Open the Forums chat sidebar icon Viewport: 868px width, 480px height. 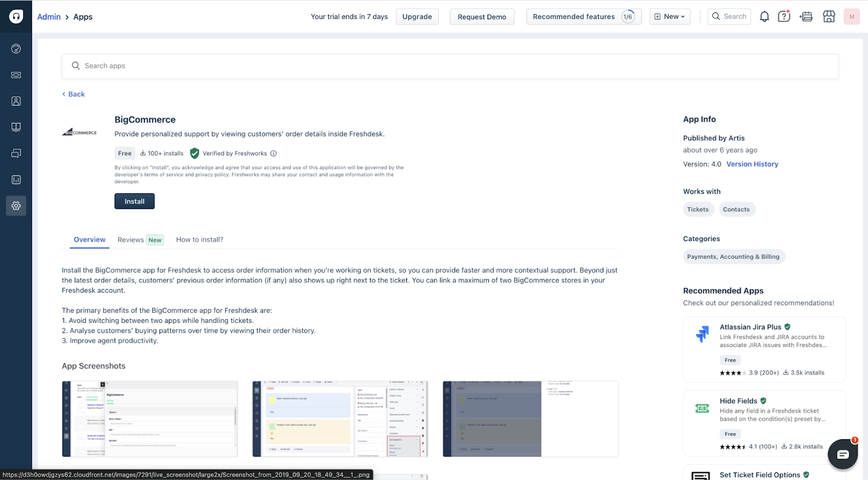16,153
